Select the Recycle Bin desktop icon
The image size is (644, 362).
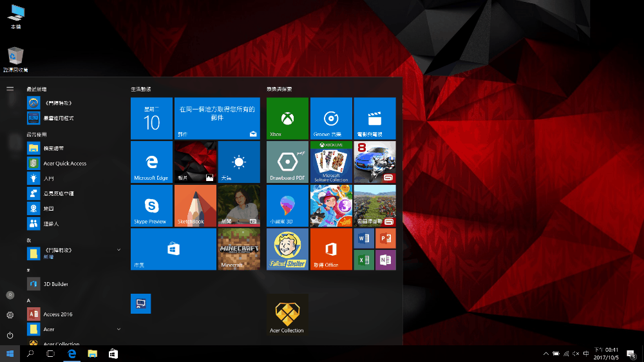[x=15, y=60]
